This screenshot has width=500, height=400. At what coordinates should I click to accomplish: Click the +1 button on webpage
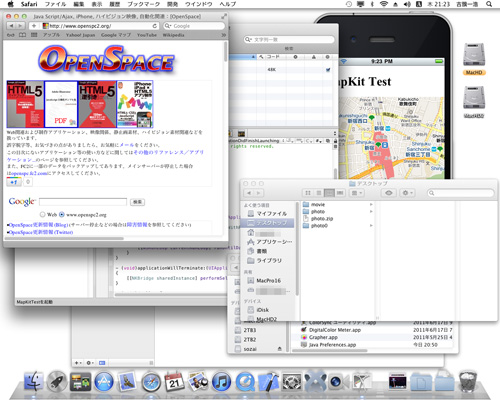point(14,182)
